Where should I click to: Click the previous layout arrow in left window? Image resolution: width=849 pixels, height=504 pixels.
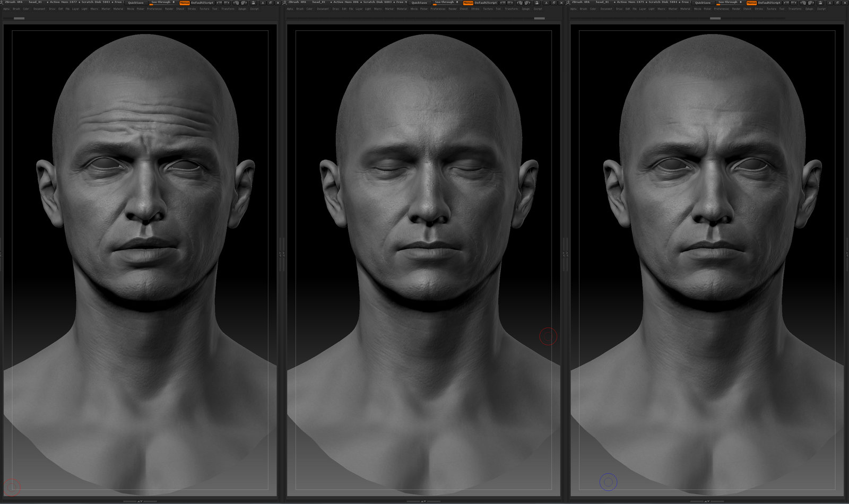point(219,3)
